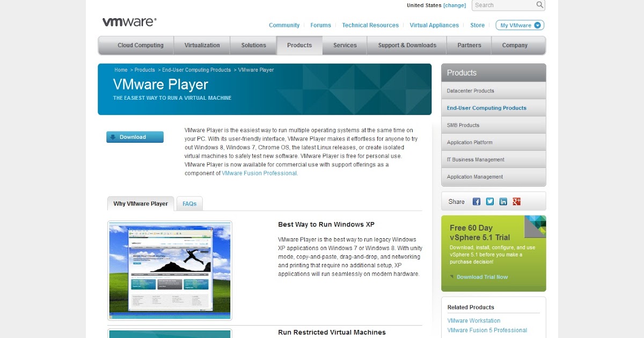Open the VMware Fusion Professional link
Screen dimensions: 644x338
coord(259,173)
